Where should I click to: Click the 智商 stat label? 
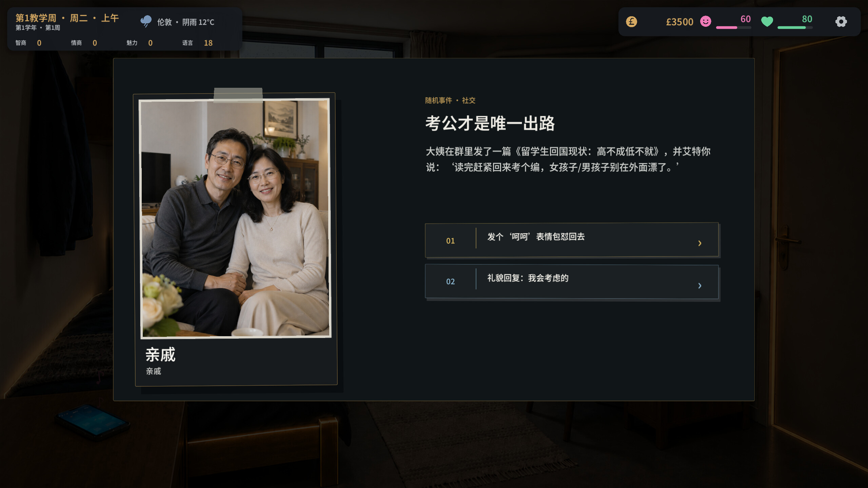coord(21,43)
